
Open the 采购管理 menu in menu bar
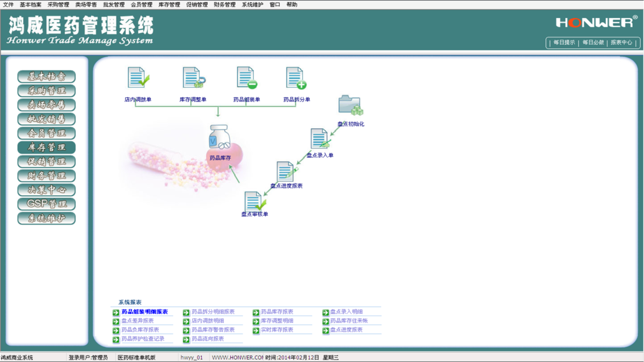pos(58,4)
